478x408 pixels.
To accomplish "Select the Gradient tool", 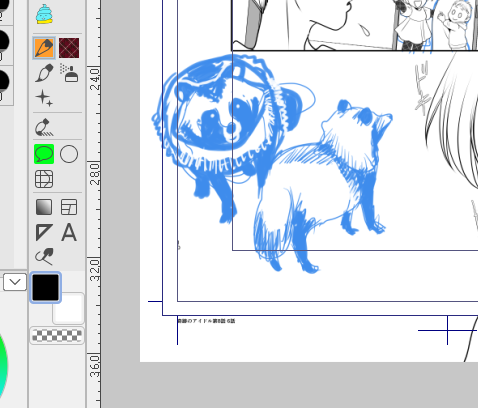I will pyautogui.click(x=44, y=207).
